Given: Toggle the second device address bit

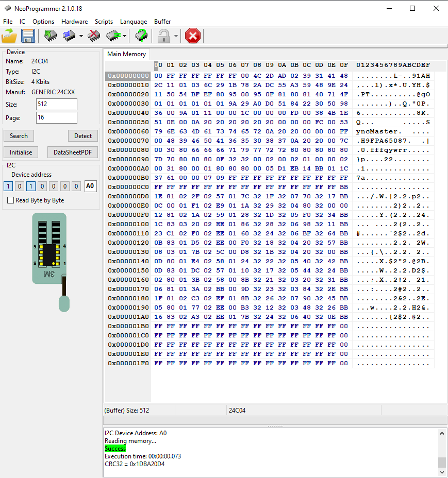Looking at the screenshot, I should tap(20, 186).
